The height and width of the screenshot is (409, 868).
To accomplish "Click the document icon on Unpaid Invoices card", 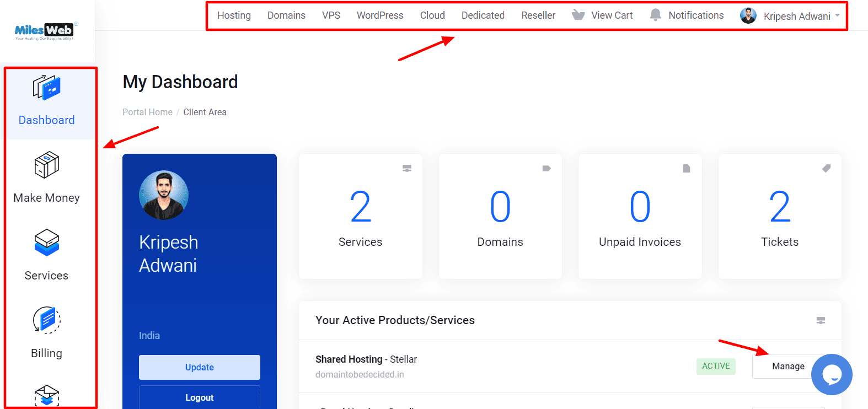I will [x=687, y=168].
